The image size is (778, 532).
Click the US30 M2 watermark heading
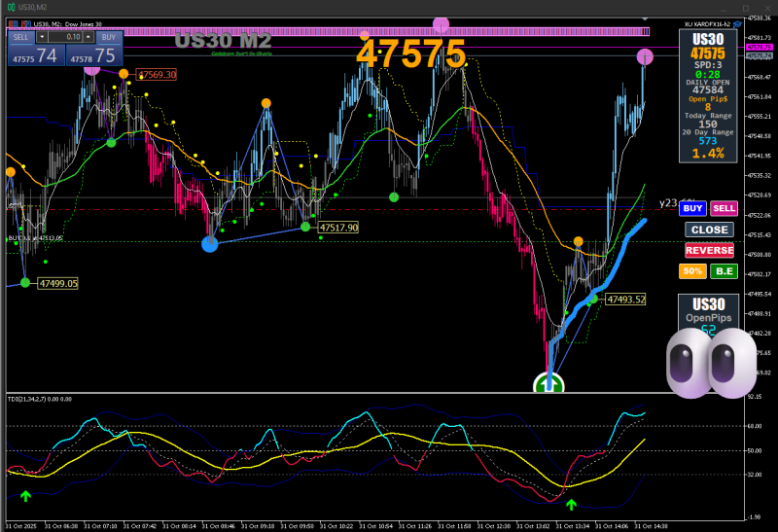pos(224,41)
